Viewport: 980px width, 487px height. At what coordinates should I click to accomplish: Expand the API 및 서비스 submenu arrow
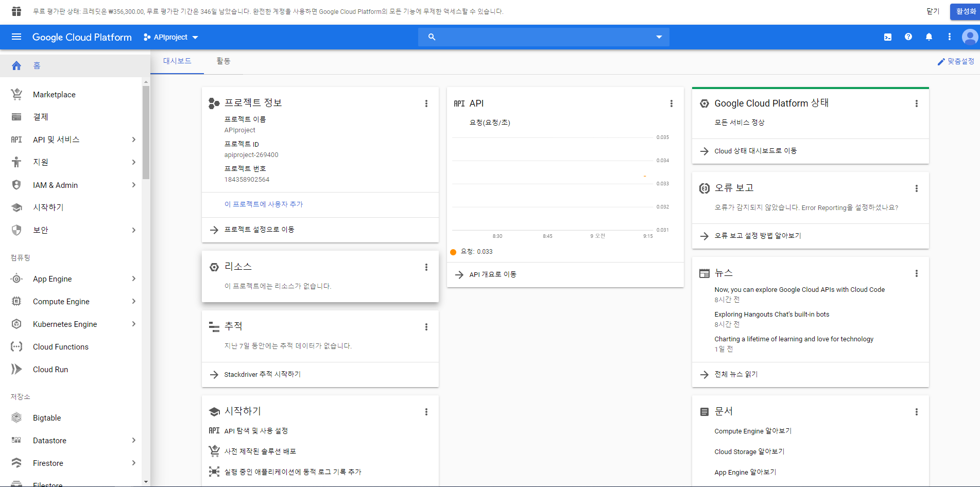coord(134,140)
